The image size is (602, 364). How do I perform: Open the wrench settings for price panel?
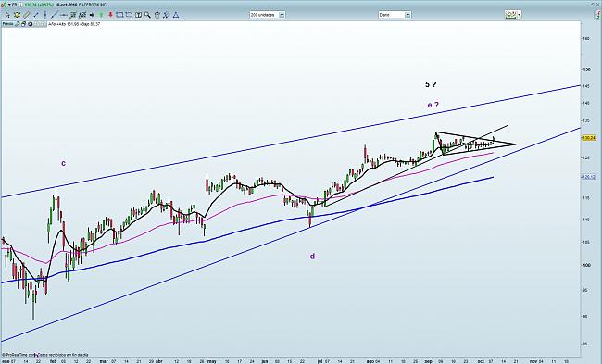click(x=18, y=24)
